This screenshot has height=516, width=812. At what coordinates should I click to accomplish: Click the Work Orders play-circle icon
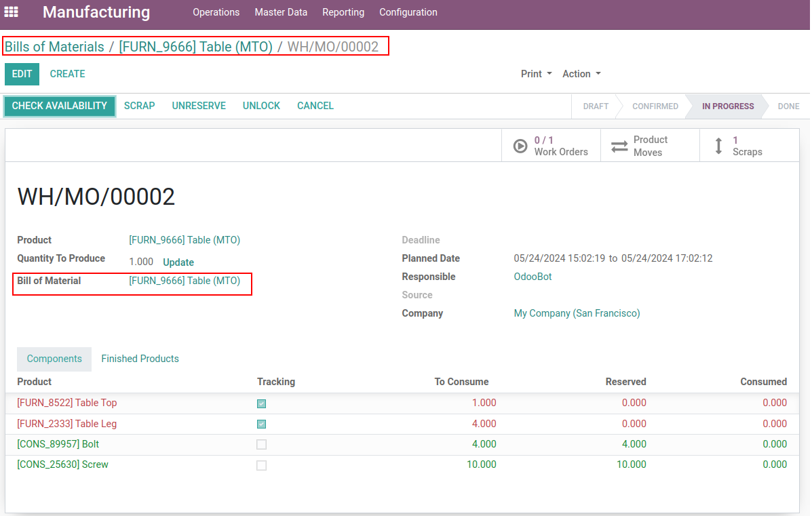[520, 146]
